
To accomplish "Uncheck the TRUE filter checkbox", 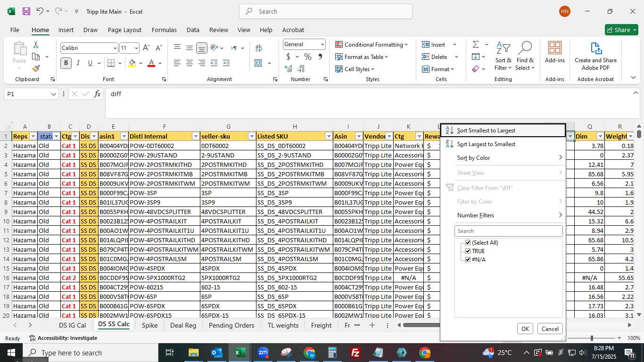I will [468, 251].
